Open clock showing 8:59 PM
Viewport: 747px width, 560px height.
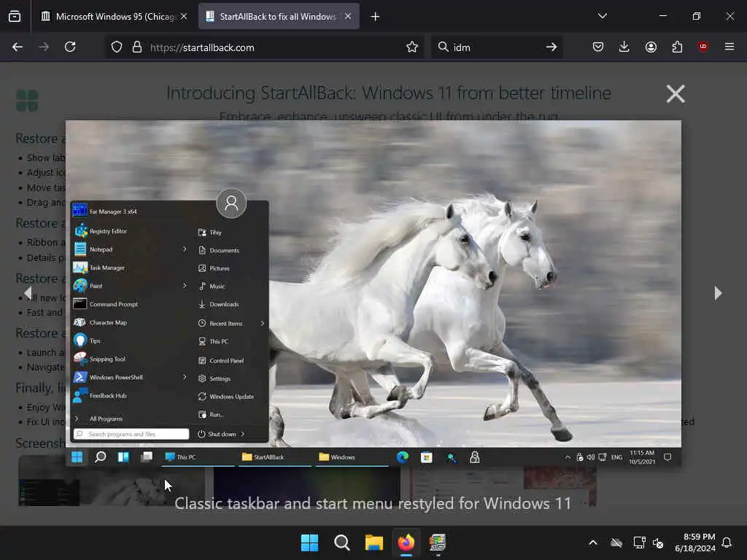pyautogui.click(x=695, y=542)
